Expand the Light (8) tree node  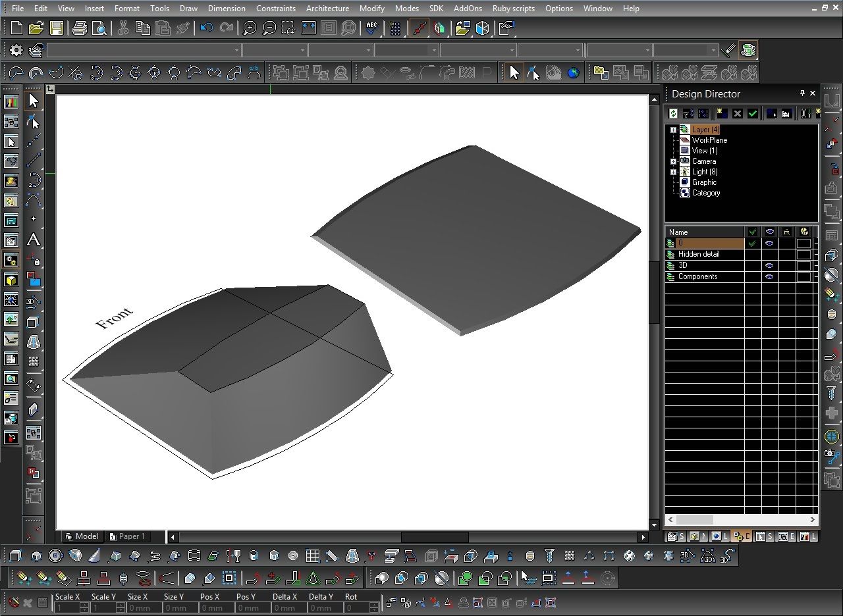pos(673,172)
